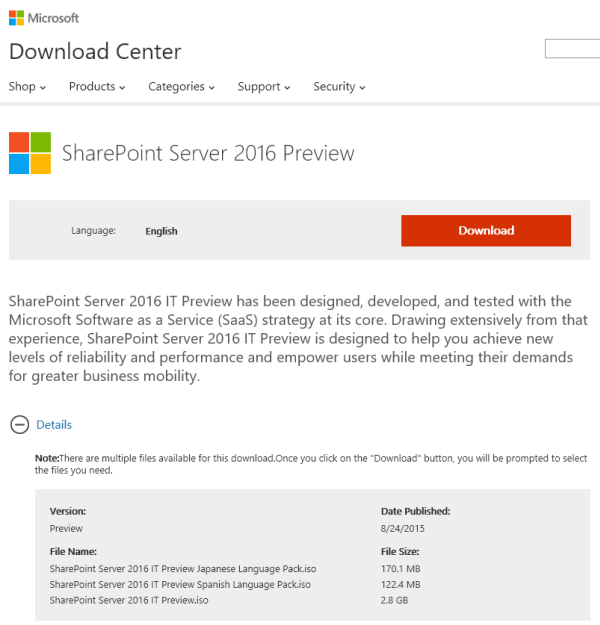Click the Microsoft logo at top
600x625 pixels.
point(16,18)
